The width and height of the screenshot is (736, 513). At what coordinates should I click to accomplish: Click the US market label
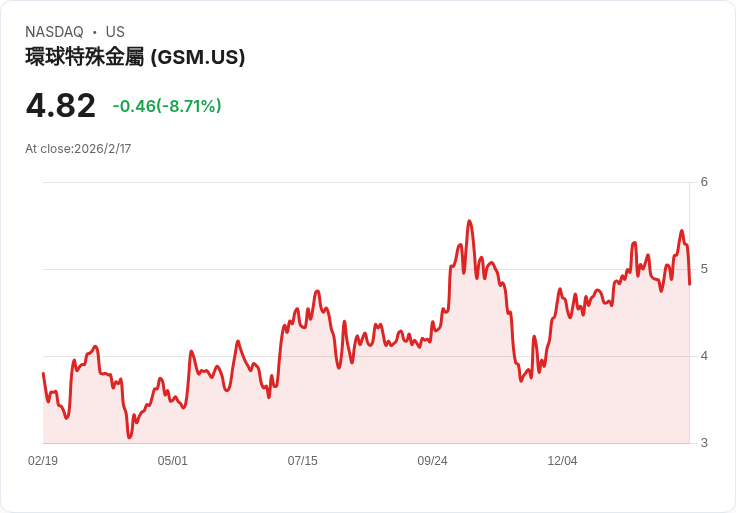coord(115,32)
